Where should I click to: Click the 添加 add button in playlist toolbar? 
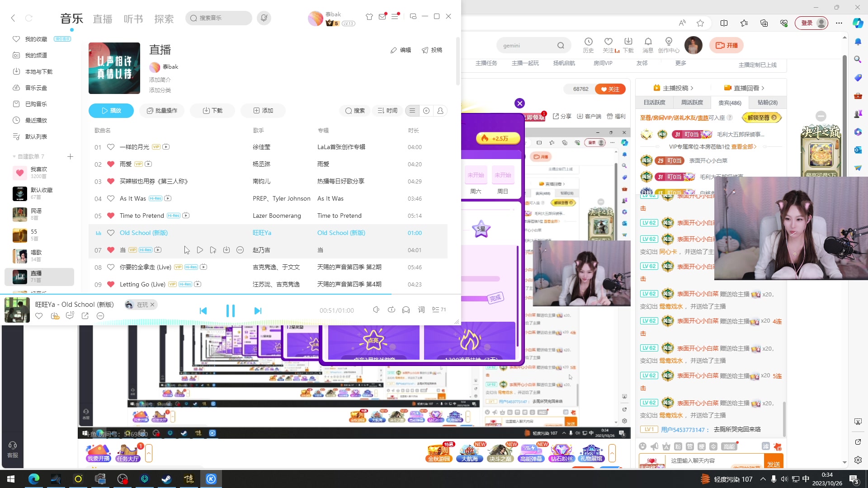[x=263, y=111]
